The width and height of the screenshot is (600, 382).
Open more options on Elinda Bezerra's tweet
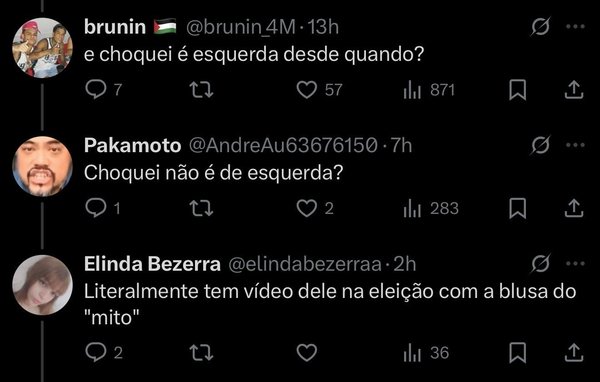click(575, 263)
